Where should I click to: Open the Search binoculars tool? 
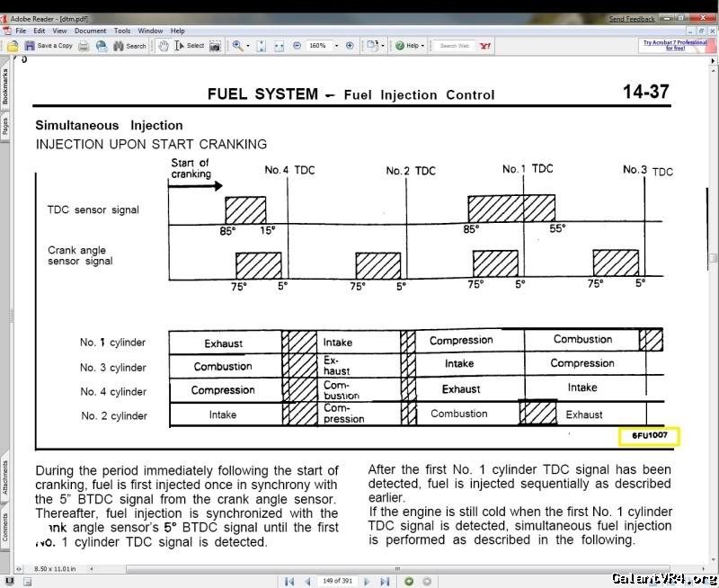pos(129,46)
